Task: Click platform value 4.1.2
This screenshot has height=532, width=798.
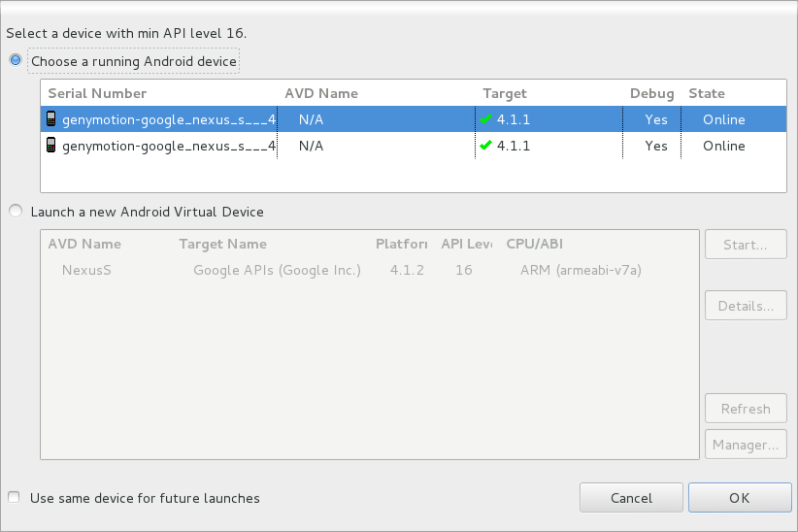Action: [x=407, y=270]
